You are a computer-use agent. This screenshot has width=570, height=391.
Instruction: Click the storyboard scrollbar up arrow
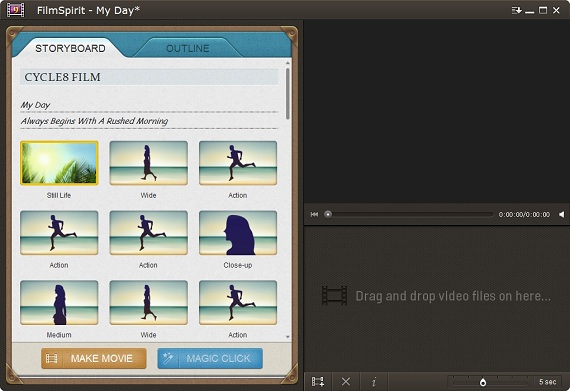pos(288,63)
